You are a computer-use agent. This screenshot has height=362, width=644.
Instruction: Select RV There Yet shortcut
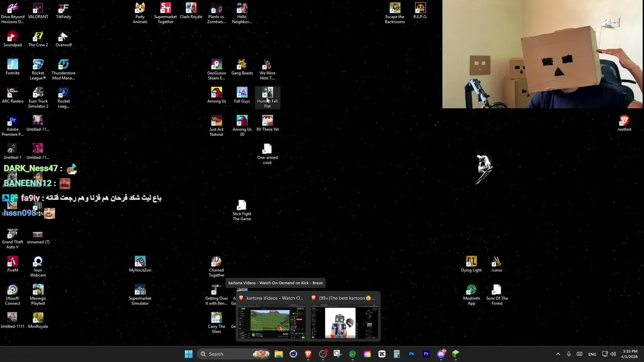[267, 124]
